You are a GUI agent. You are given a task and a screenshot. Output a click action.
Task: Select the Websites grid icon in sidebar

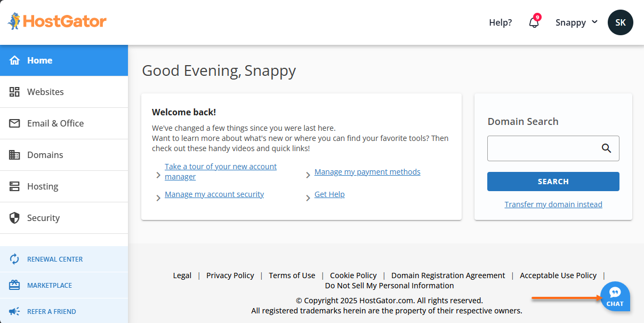(x=14, y=91)
